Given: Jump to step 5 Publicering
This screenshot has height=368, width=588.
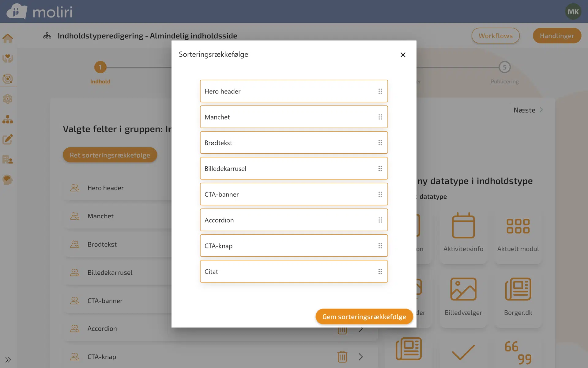Looking at the screenshot, I should 504,67.
